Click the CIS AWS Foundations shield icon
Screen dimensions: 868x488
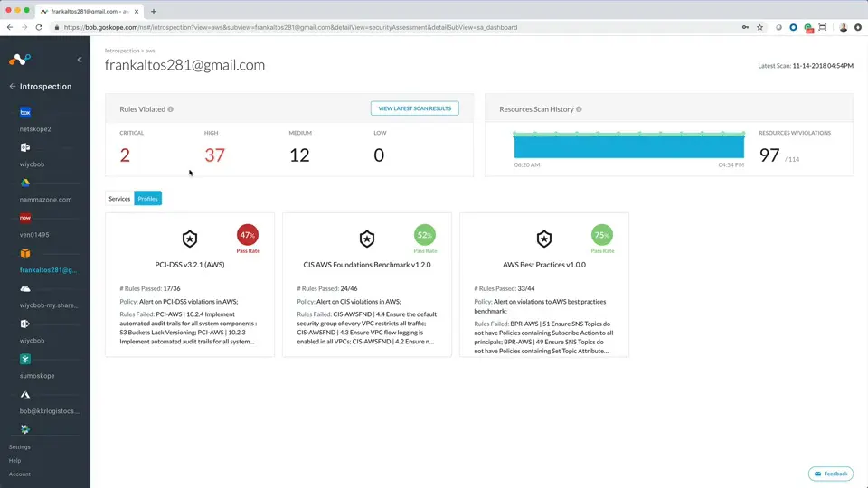[367, 239]
